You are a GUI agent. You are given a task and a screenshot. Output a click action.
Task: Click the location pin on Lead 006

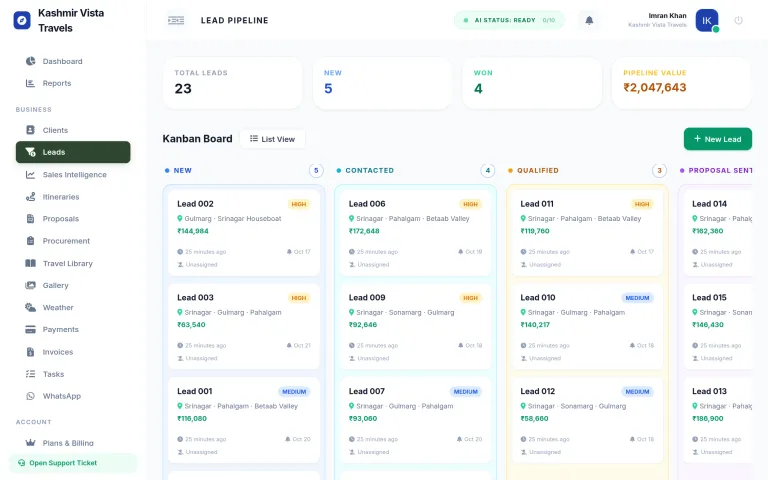click(351, 218)
